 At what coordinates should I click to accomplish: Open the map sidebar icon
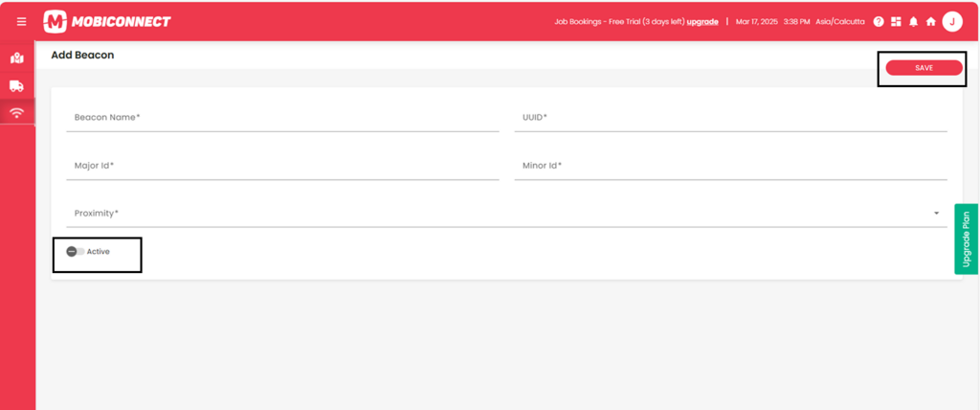click(x=17, y=58)
